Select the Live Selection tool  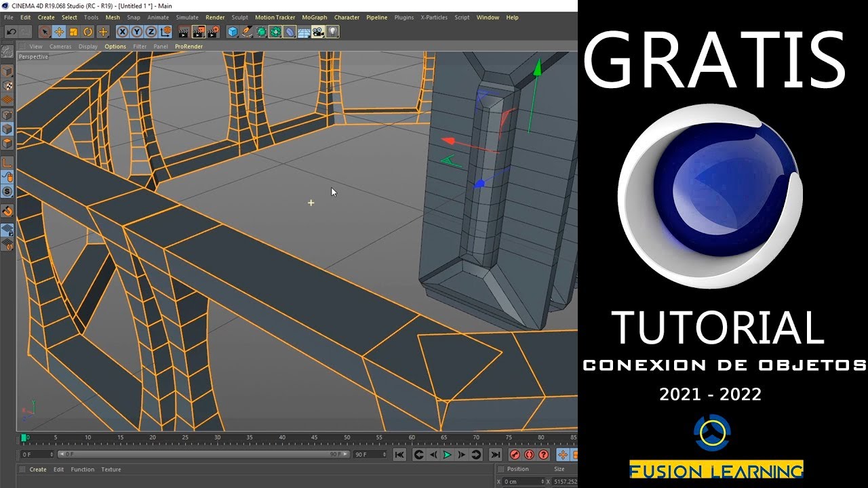coord(44,31)
